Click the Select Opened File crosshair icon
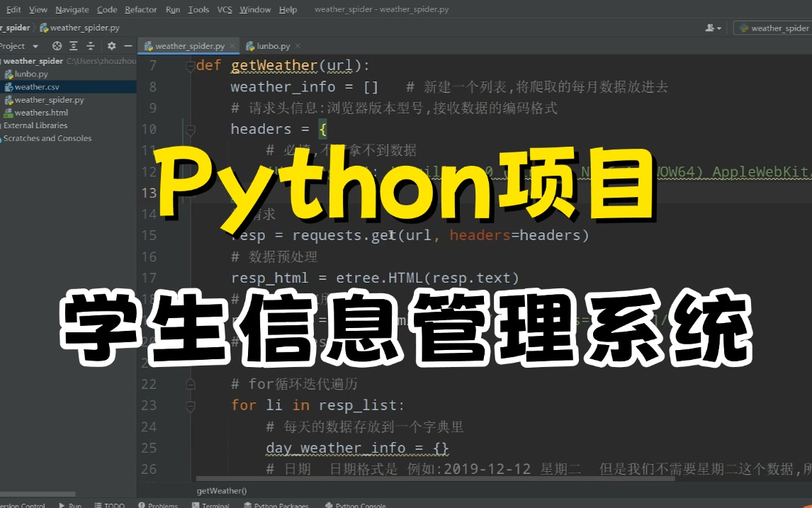 [56, 45]
